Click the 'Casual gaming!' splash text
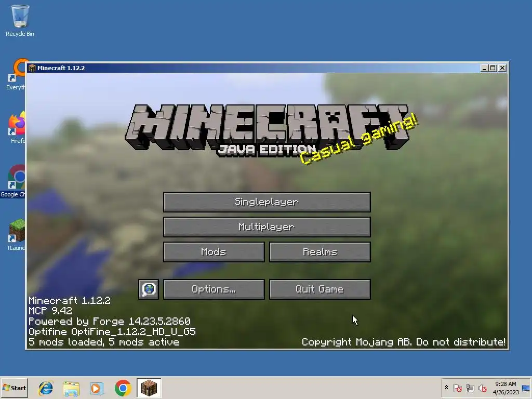 tap(359, 139)
